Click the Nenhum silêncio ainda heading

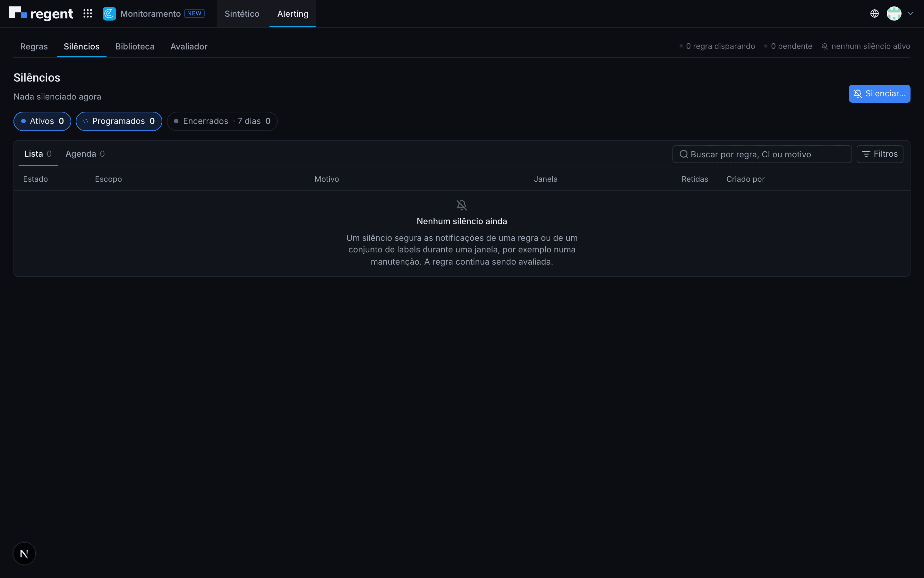coord(462,221)
